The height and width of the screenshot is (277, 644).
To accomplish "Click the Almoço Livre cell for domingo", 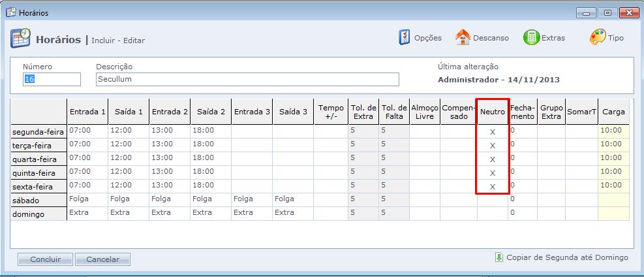I will 424,213.
